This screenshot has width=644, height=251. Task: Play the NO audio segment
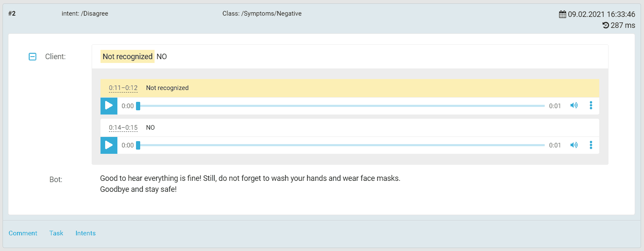coord(109,145)
